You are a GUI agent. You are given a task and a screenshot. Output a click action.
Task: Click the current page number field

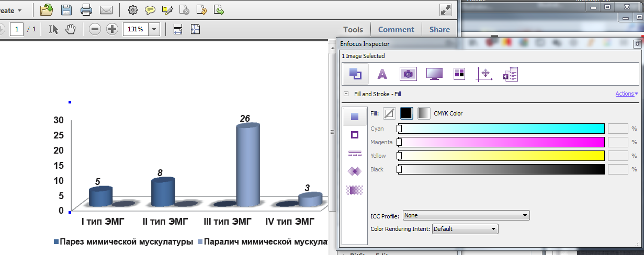pyautogui.click(x=17, y=29)
